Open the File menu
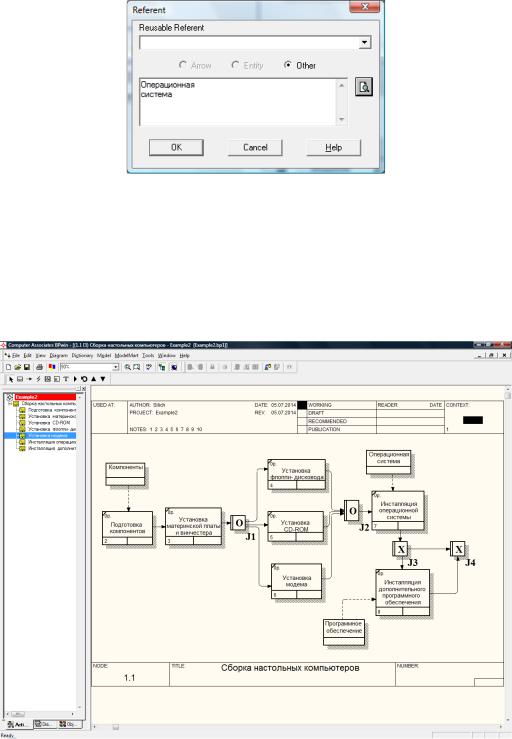This screenshot has height=739, width=512. click(16, 355)
